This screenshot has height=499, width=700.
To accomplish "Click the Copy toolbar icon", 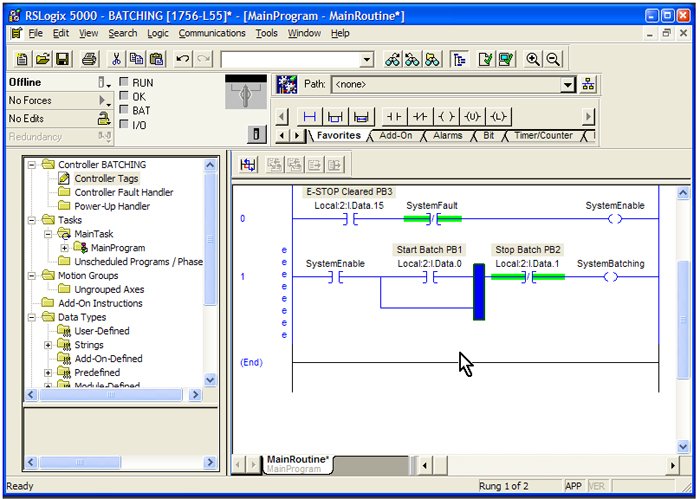I will pyautogui.click(x=136, y=59).
